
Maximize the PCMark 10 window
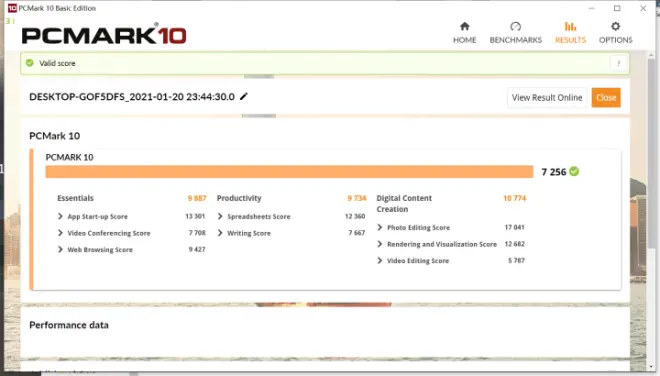pos(617,8)
